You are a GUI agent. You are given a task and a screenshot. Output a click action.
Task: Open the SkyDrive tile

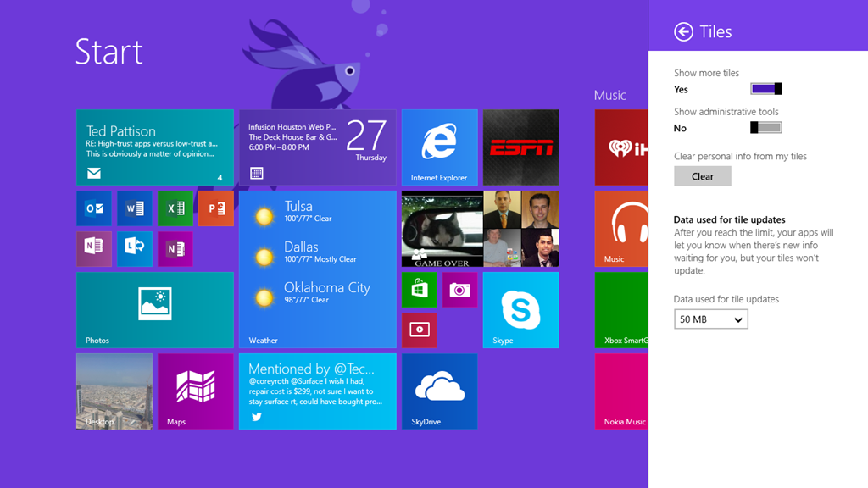(x=440, y=391)
